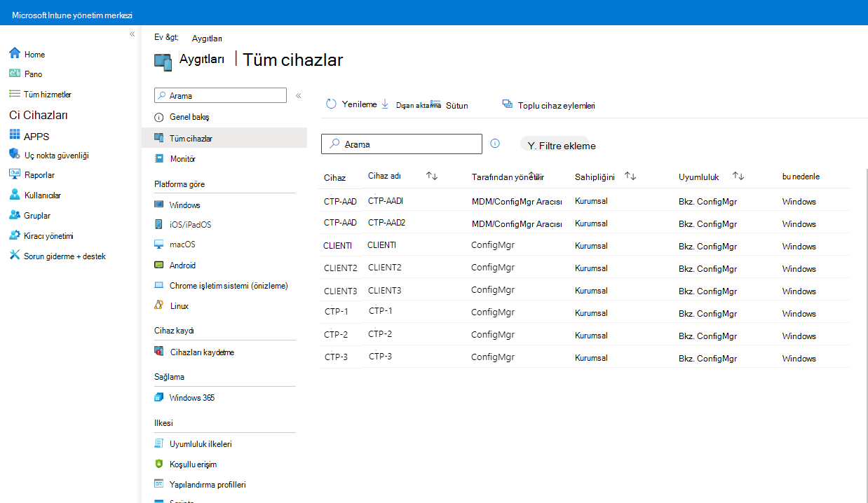Click the Linux penguin icon
868x503 pixels.
159,305
